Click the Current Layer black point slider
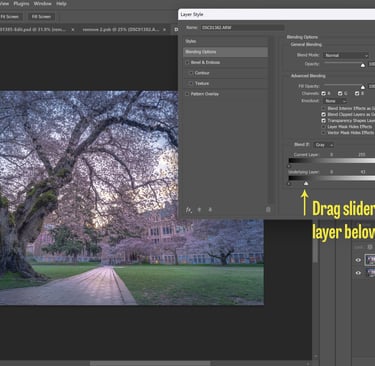The image size is (375, 366). 289,166
